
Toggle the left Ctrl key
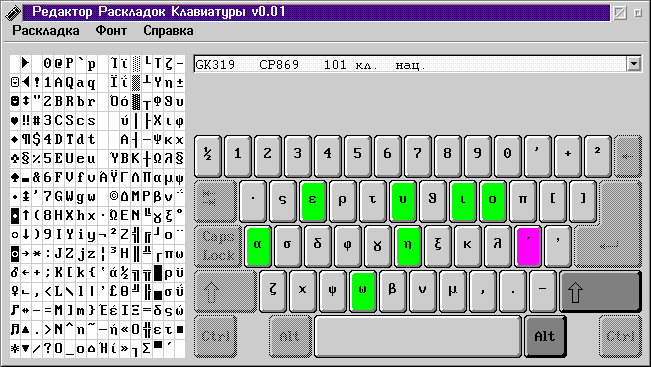(215, 336)
